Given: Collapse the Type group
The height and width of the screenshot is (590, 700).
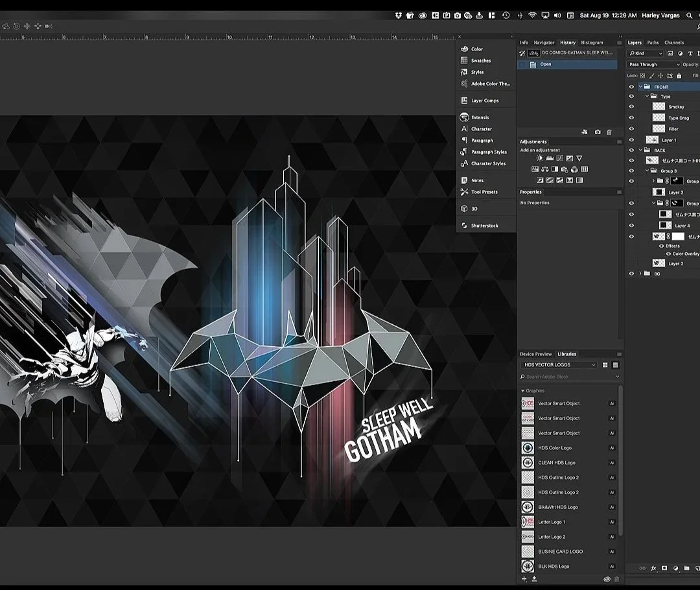Looking at the screenshot, I should (647, 96).
